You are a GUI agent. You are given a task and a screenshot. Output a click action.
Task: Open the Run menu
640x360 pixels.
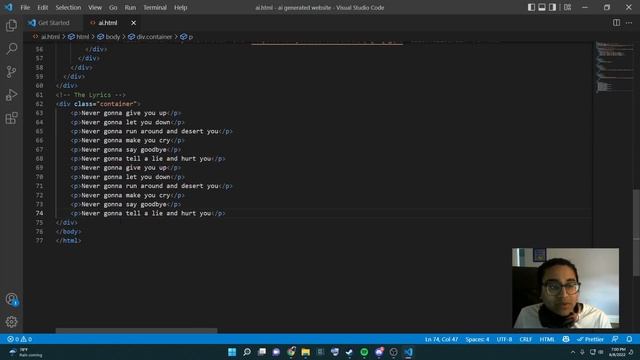(x=130, y=7)
